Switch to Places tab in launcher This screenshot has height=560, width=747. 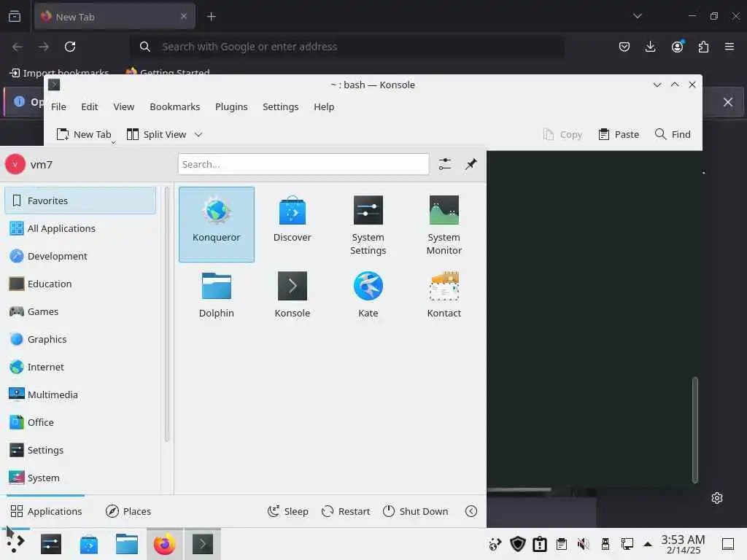tap(128, 511)
